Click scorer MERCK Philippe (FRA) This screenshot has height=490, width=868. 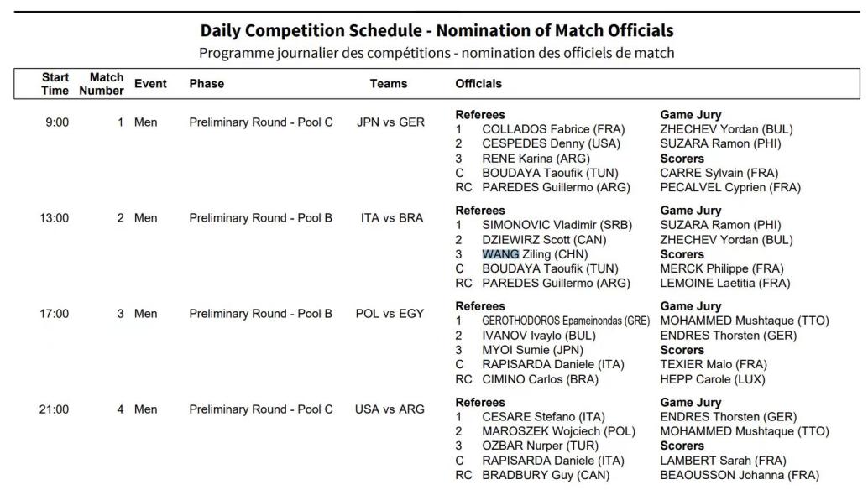click(722, 268)
